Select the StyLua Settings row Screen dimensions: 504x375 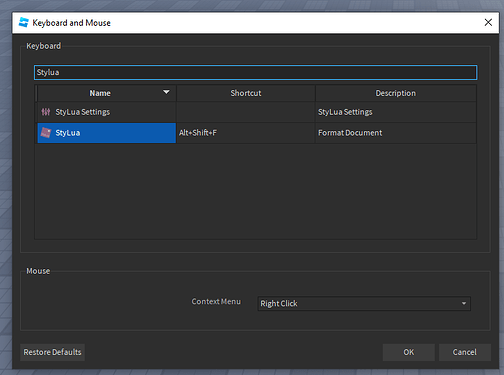click(257, 112)
